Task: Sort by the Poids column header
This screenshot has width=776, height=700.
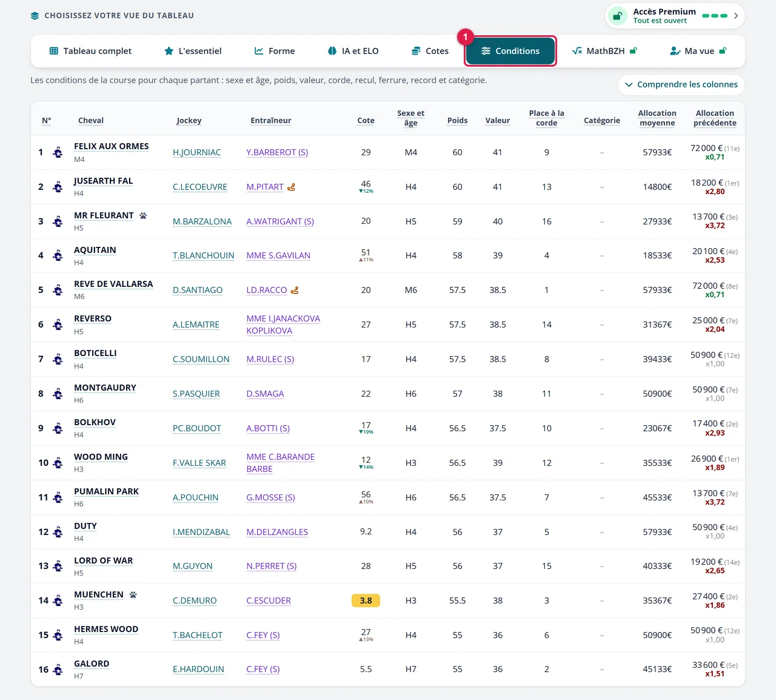Action: [458, 120]
